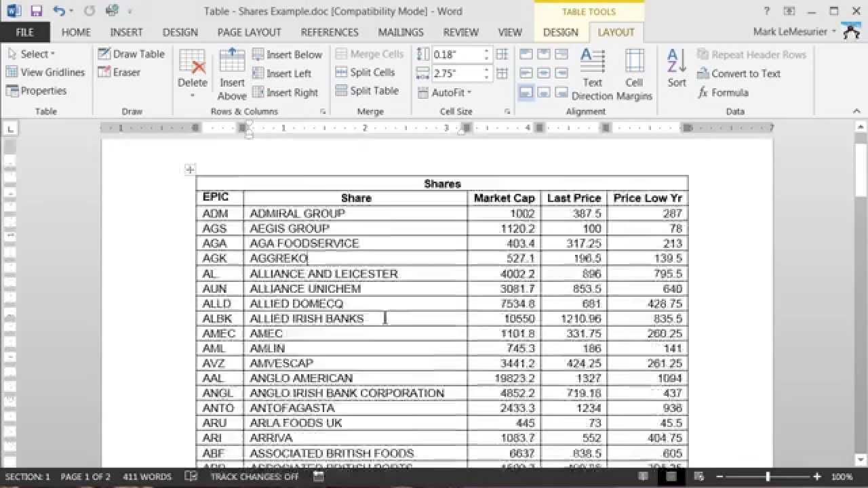Screen dimensions: 868x488
Task: Select Align Top Left
Action: tap(526, 54)
